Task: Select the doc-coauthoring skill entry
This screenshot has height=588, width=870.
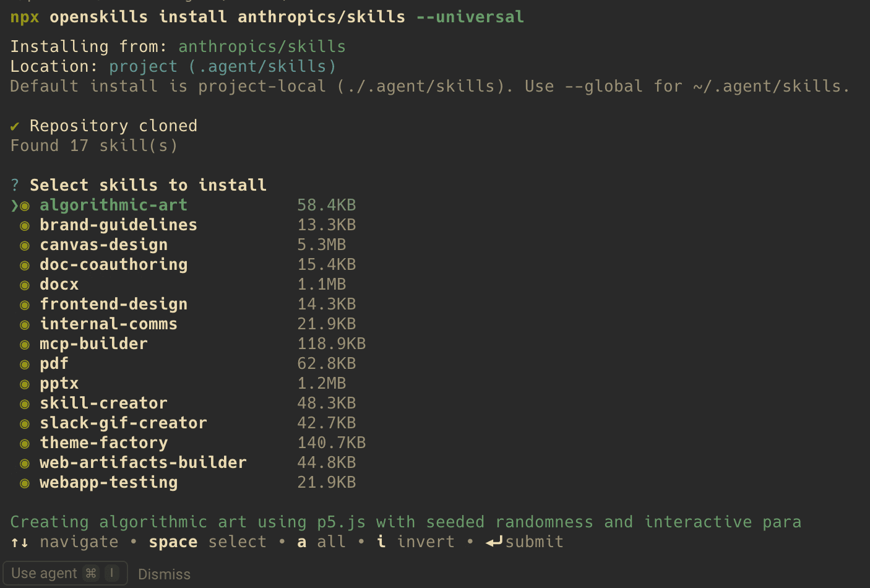Action: tap(113, 265)
